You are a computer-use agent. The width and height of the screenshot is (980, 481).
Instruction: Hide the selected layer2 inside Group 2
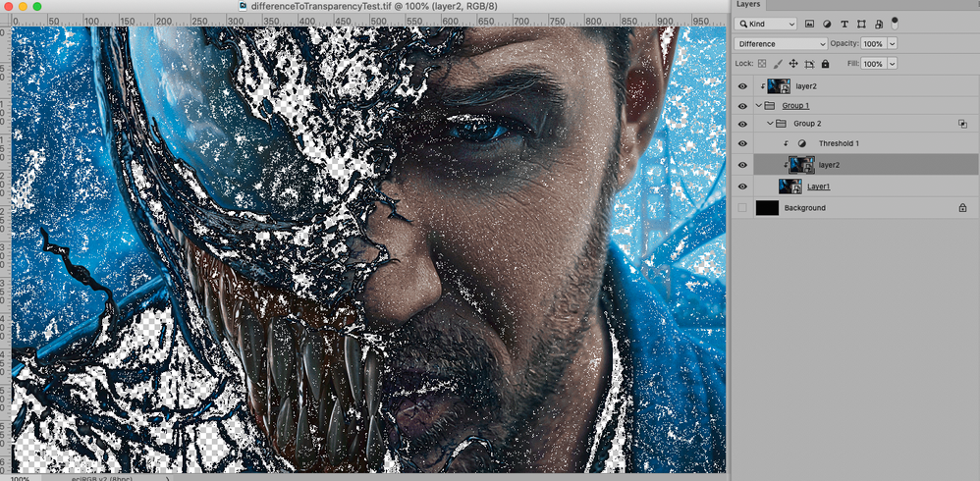[742, 165]
